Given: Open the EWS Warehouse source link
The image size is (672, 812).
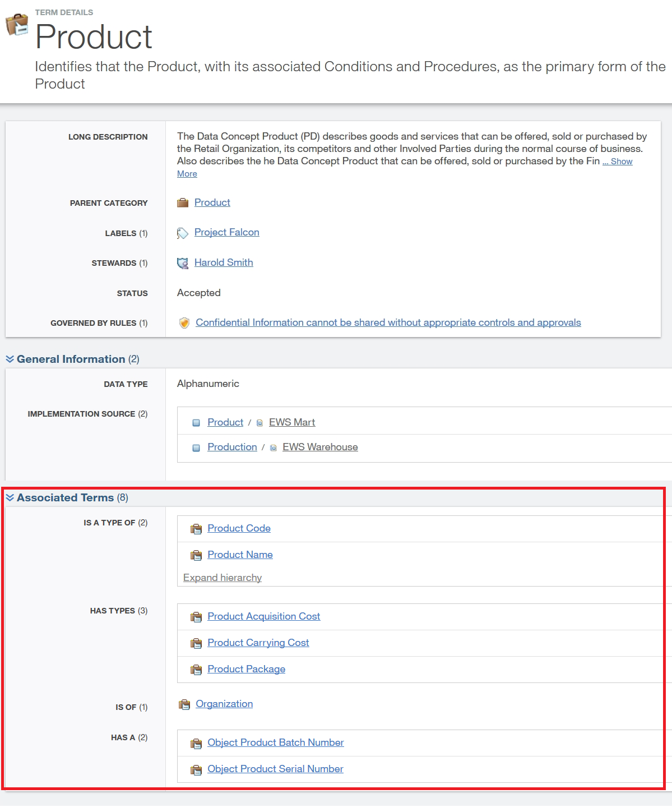Looking at the screenshot, I should (320, 447).
